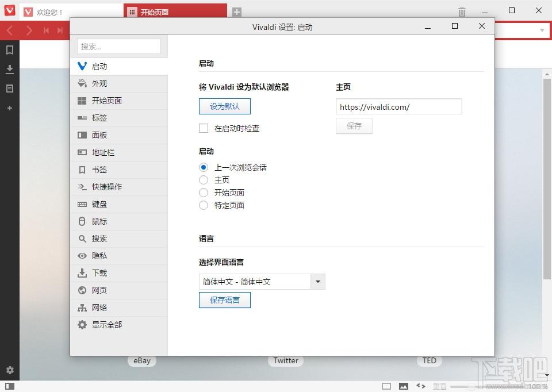Click 保存语言 button
Viewport: 552px width, 392px height.
click(225, 300)
